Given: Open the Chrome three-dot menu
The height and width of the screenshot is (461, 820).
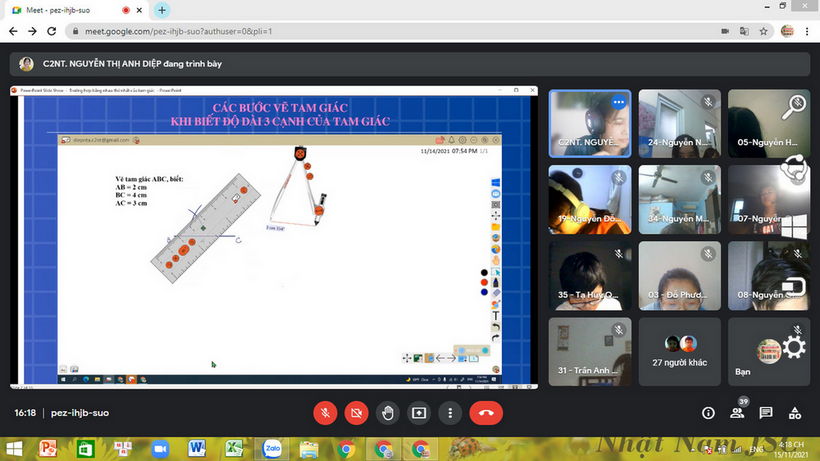Looking at the screenshot, I should coord(807,31).
